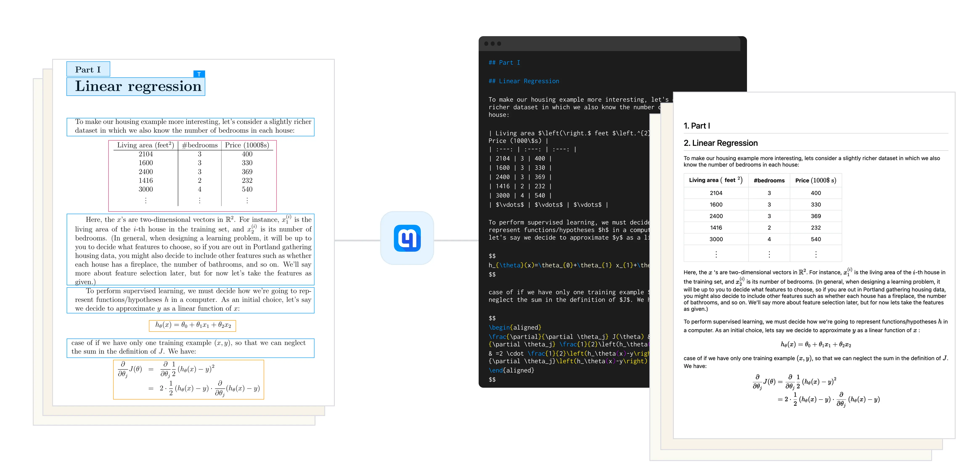The image size is (980, 476).
Task: Click the '330' cell in the right page table
Action: 816,205
